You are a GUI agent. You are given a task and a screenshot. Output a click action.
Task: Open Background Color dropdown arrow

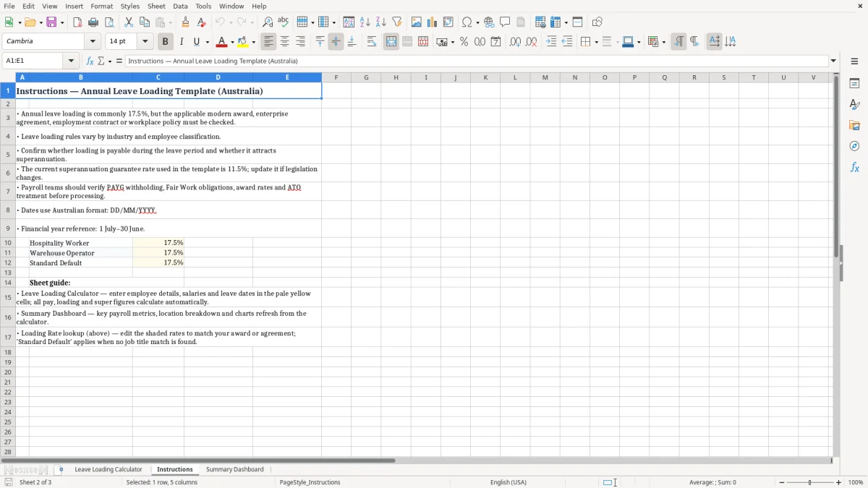point(253,42)
